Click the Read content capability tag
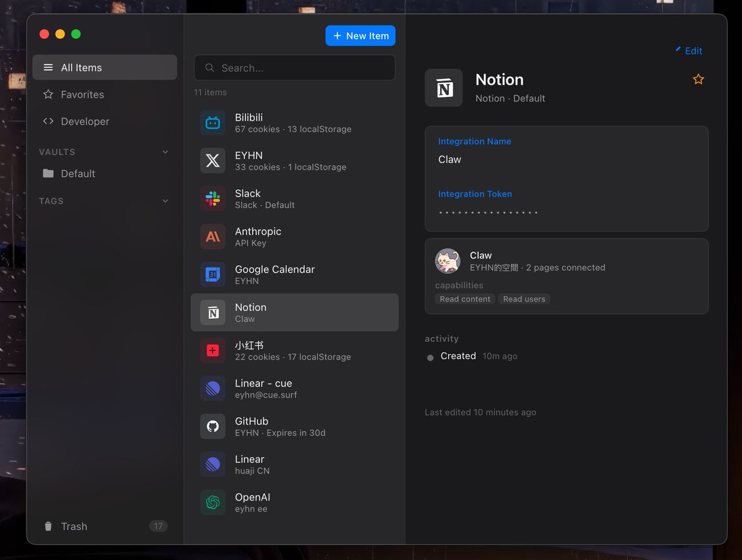This screenshot has width=742, height=560. click(465, 299)
